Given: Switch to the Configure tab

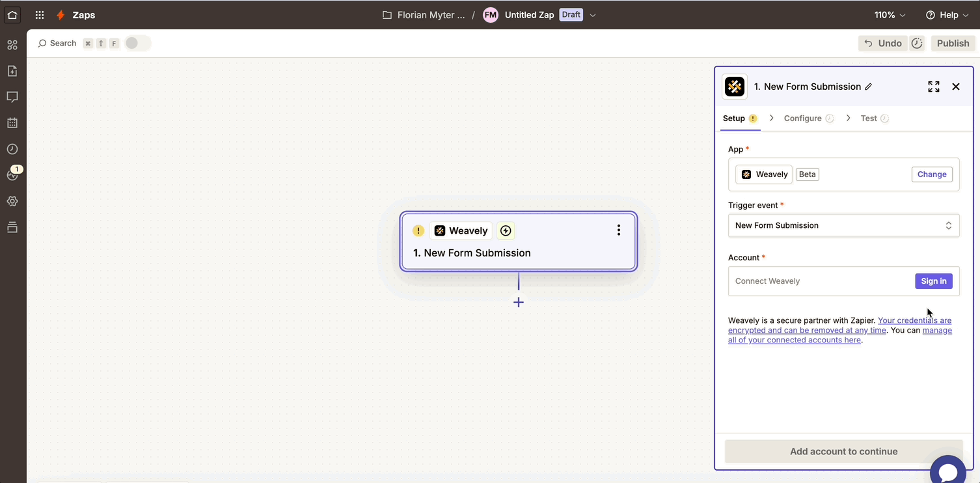Looking at the screenshot, I should coord(809,118).
